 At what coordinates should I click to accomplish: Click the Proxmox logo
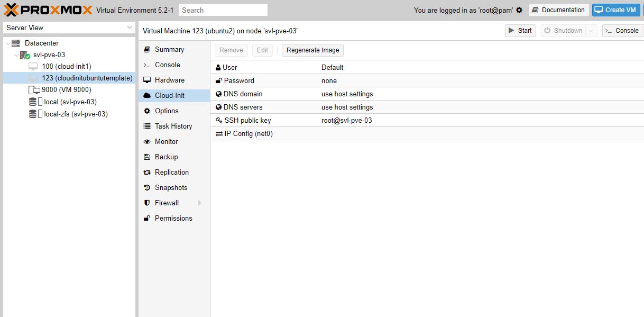[x=48, y=10]
